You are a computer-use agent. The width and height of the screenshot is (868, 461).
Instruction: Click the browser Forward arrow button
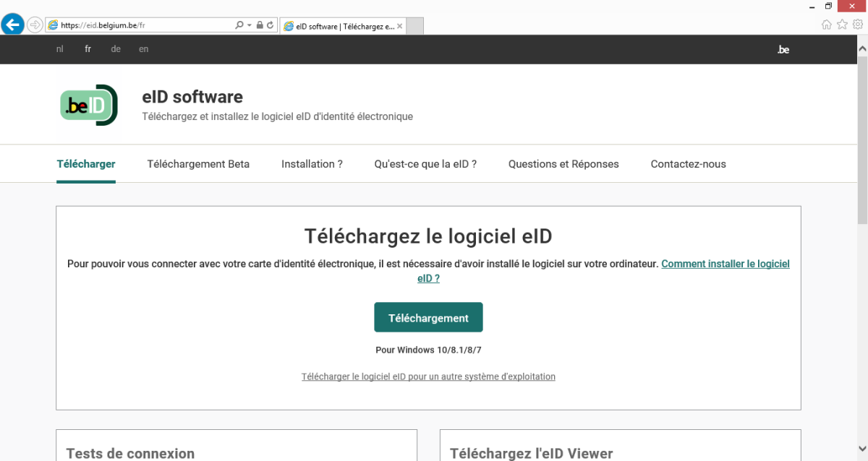[34, 25]
